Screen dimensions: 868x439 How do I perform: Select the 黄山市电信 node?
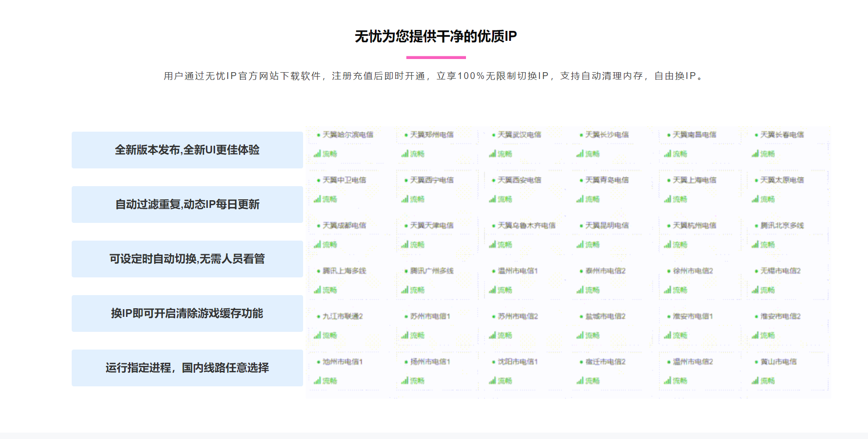point(779,362)
